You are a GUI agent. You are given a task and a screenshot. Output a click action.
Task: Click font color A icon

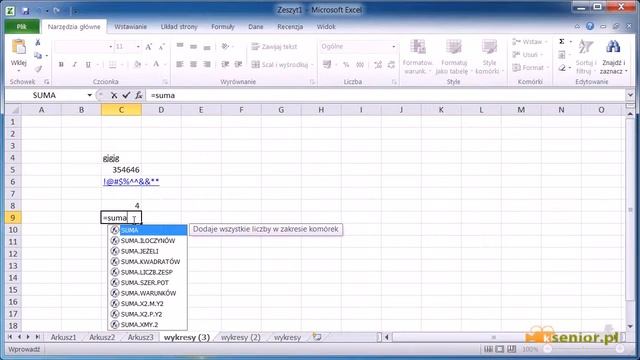(x=156, y=64)
